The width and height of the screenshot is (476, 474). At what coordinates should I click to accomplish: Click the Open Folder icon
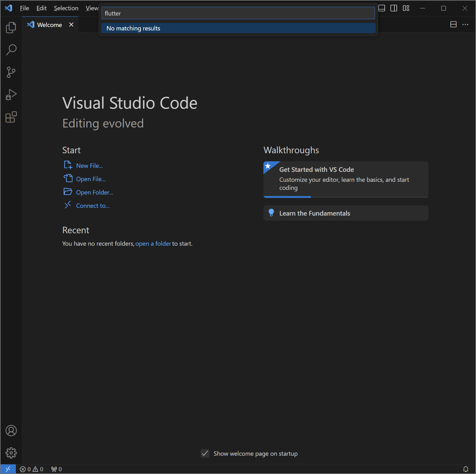click(68, 192)
